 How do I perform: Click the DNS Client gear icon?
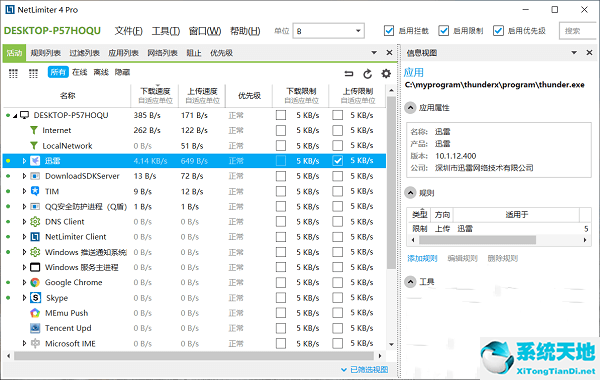[35, 222]
